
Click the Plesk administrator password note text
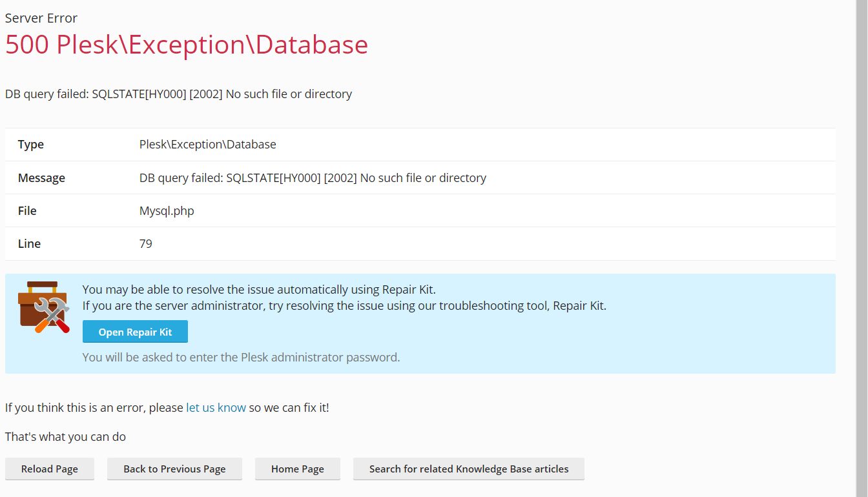[241, 357]
